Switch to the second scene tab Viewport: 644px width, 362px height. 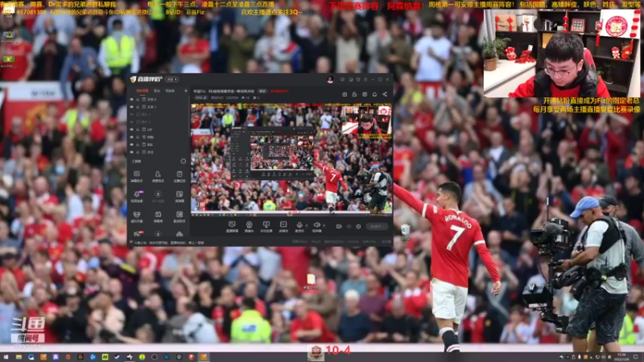coord(157,91)
